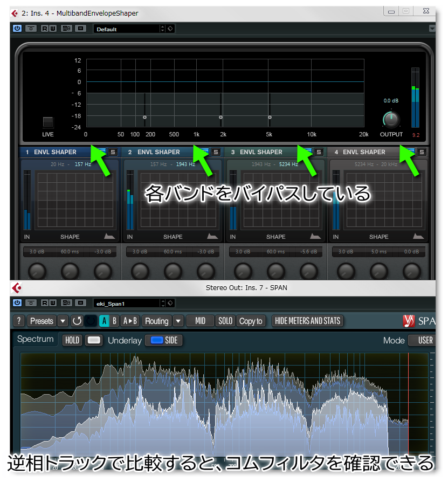448x482 pixels.
Task: Click band 1 attack knob
Action: pyautogui.click(x=37, y=271)
